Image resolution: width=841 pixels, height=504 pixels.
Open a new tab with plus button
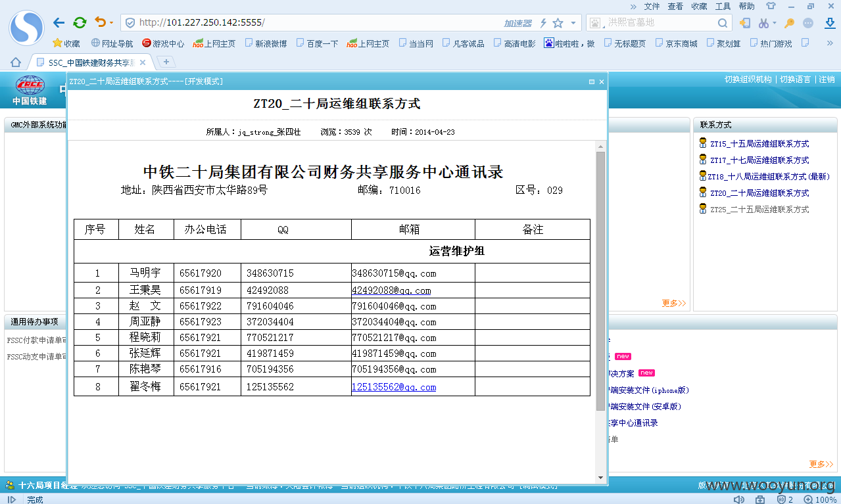(166, 62)
